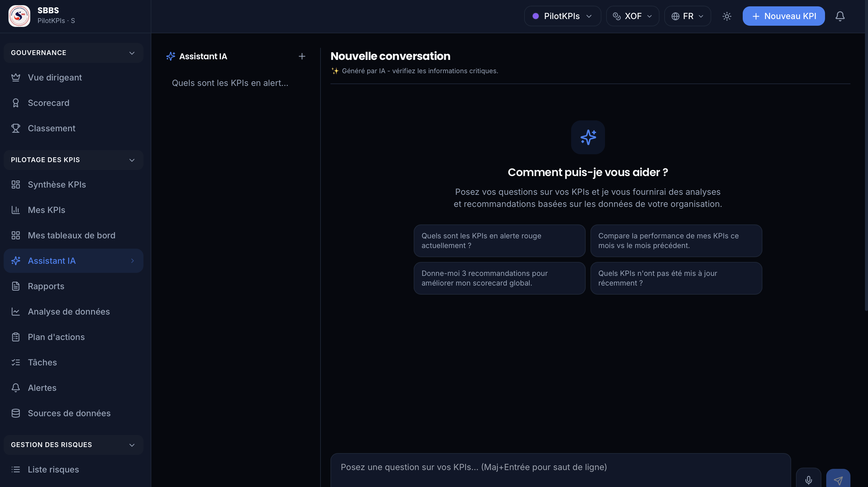Select suggestion 'Quels KPIs n'ont pas été mis à jour'
The height and width of the screenshot is (487, 868).
pyautogui.click(x=676, y=278)
